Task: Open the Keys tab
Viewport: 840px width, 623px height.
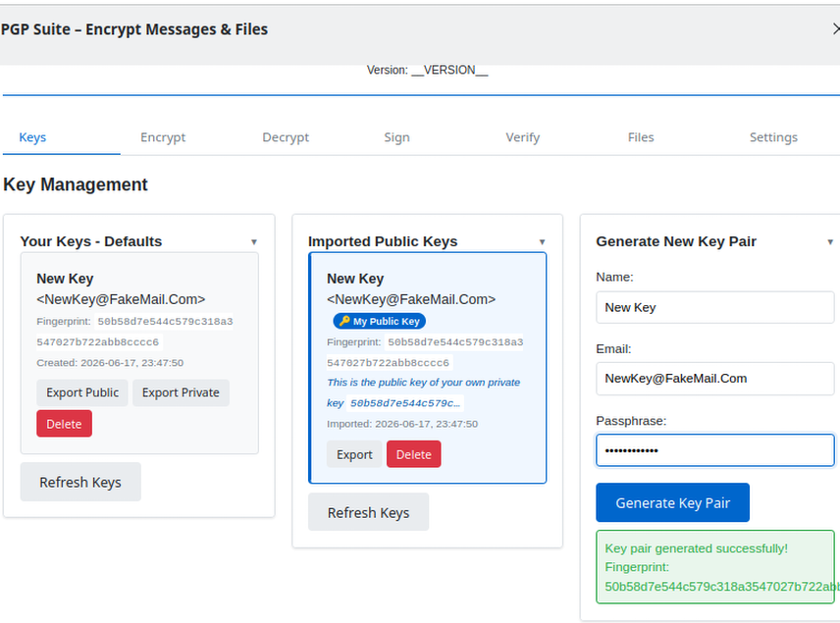Action: [32, 137]
